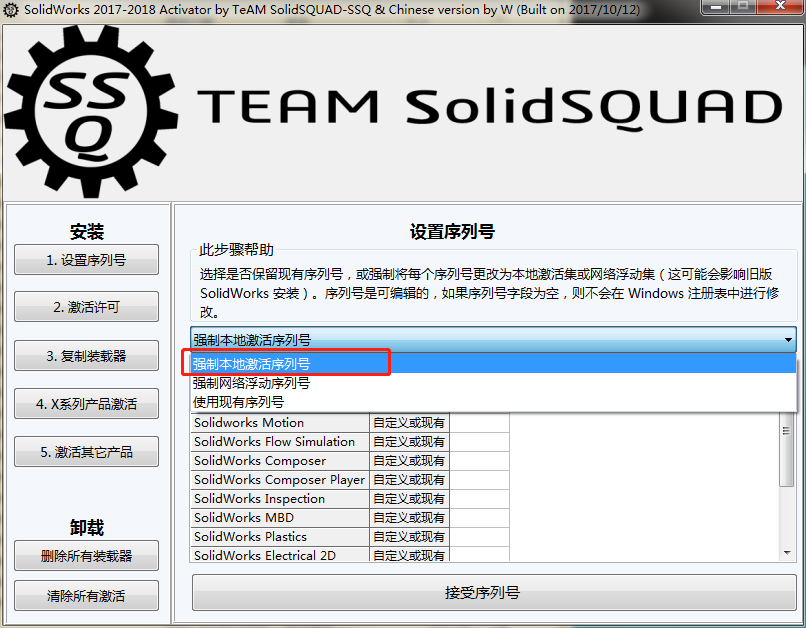Open step 1. 设置序列号
806x628 pixels.
(86, 260)
